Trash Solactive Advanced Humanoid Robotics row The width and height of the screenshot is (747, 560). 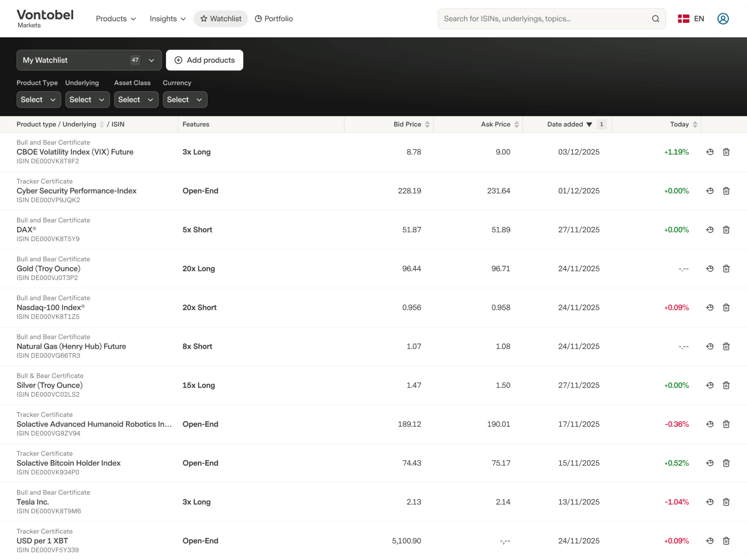(x=726, y=425)
